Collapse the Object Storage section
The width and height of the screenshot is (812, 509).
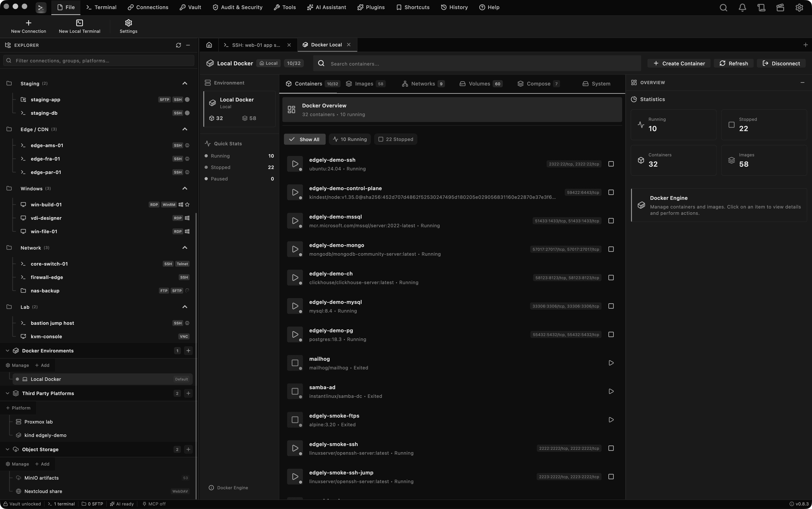[x=8, y=449]
